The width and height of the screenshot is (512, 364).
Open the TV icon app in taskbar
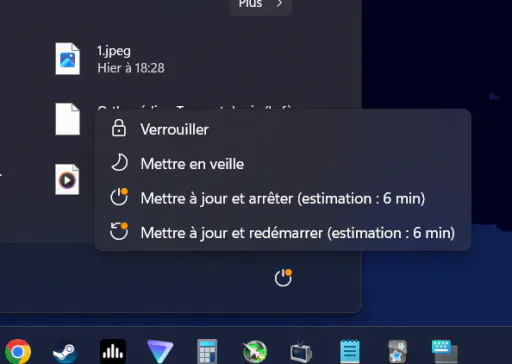tap(301, 352)
